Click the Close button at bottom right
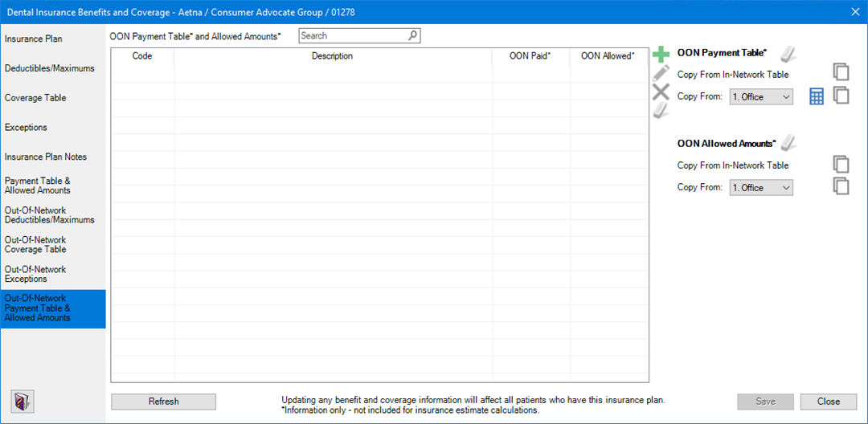868x424 pixels. (829, 402)
